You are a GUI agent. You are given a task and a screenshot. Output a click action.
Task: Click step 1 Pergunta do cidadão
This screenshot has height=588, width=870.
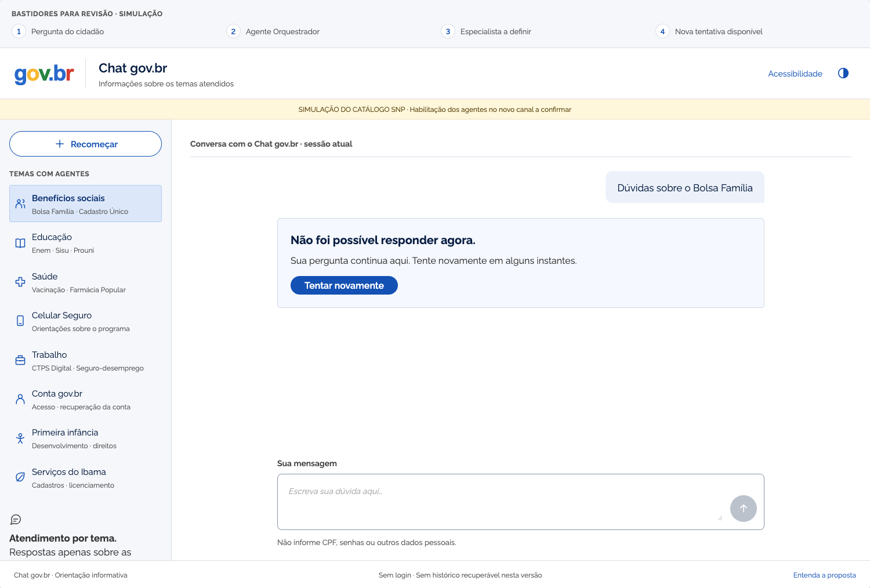[x=58, y=31]
